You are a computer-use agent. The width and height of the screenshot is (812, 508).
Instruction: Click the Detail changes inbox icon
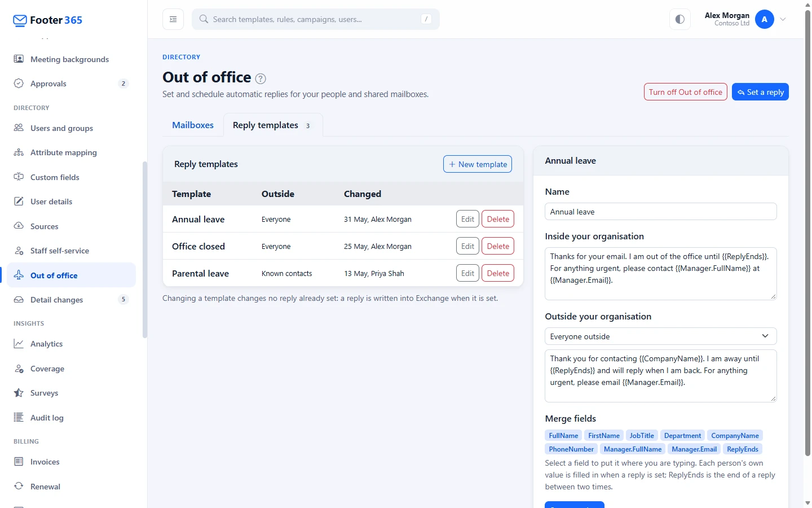click(x=19, y=300)
